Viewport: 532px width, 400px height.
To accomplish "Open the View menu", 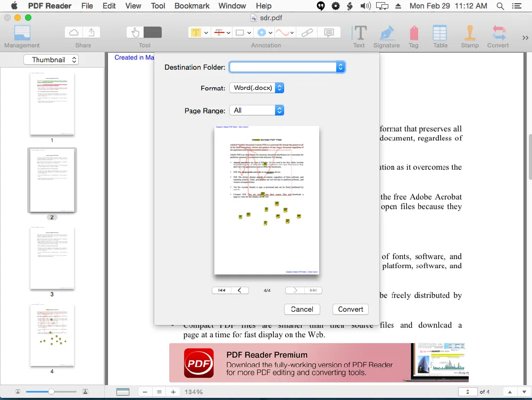I will click(133, 6).
